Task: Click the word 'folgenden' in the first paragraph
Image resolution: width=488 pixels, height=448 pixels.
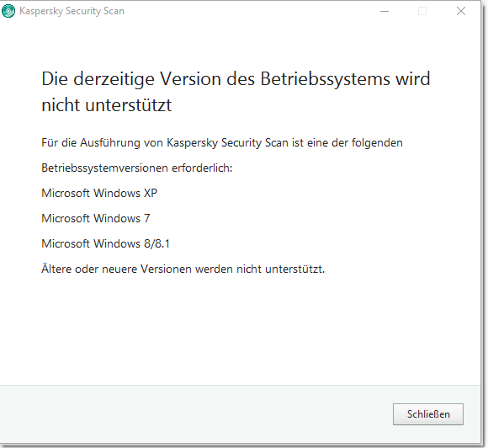Action: 377,142
